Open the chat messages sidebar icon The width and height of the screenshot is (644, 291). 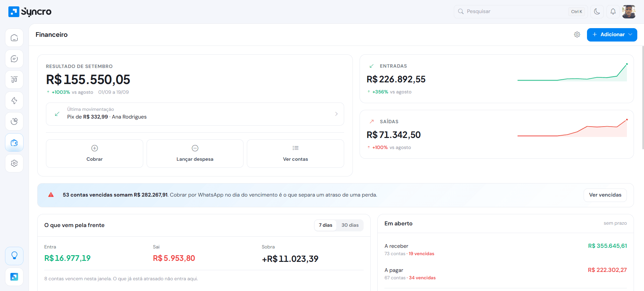[14, 59]
